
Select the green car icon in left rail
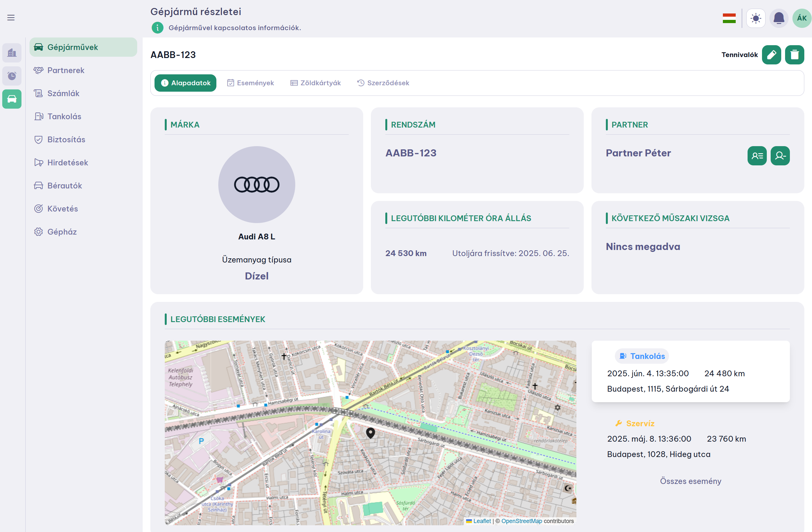point(12,99)
